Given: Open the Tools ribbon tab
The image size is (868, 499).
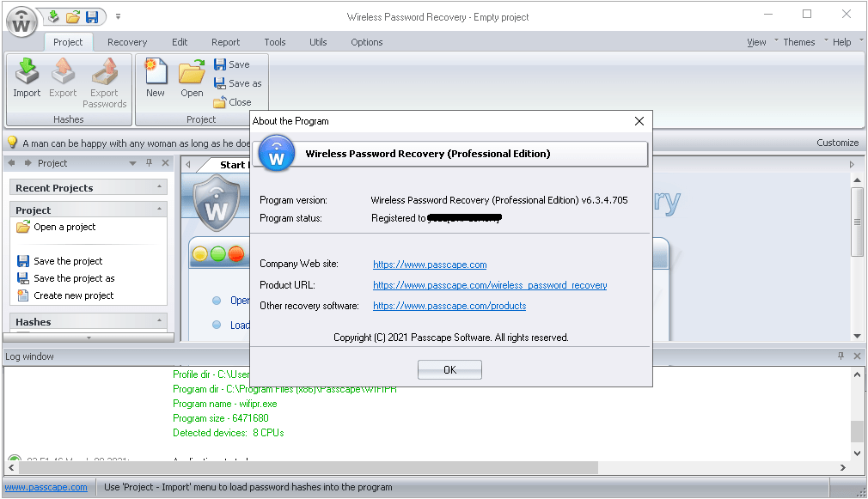Looking at the screenshot, I should [274, 42].
